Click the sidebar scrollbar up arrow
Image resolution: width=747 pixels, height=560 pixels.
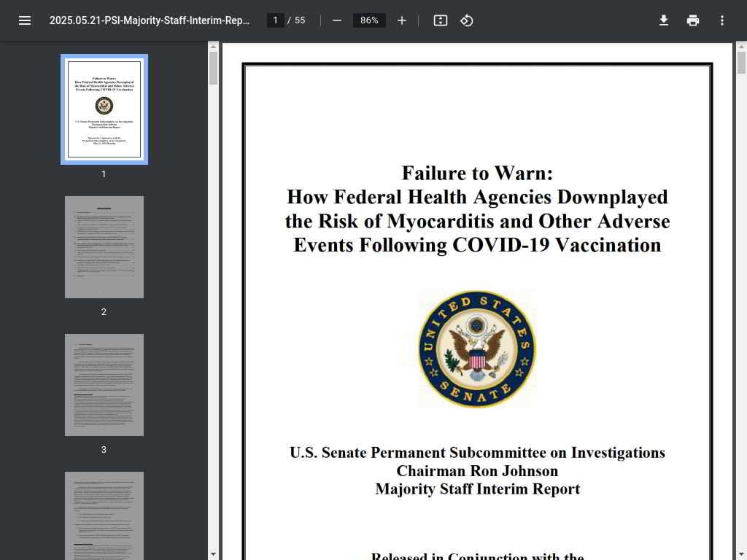click(x=213, y=46)
